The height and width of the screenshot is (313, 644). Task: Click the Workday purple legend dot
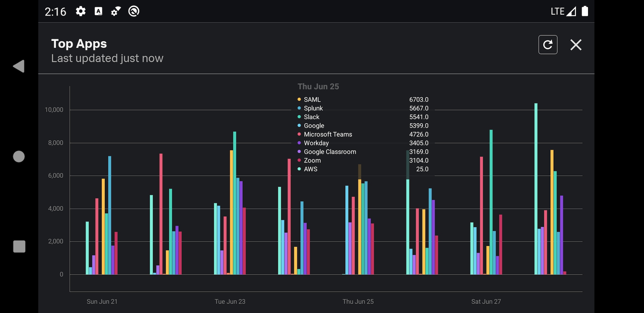point(299,143)
